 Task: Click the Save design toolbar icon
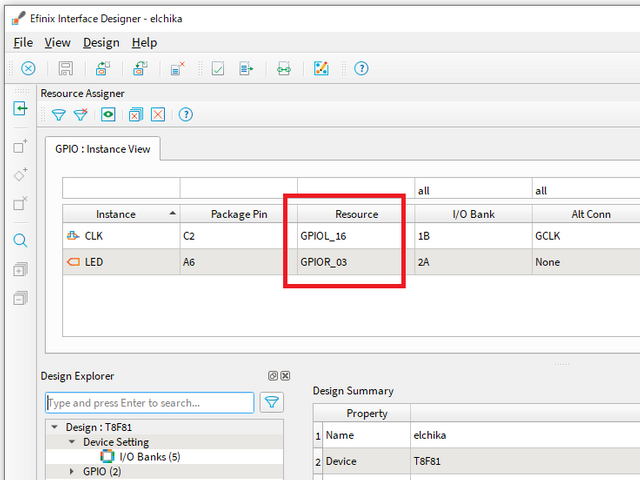(66, 69)
